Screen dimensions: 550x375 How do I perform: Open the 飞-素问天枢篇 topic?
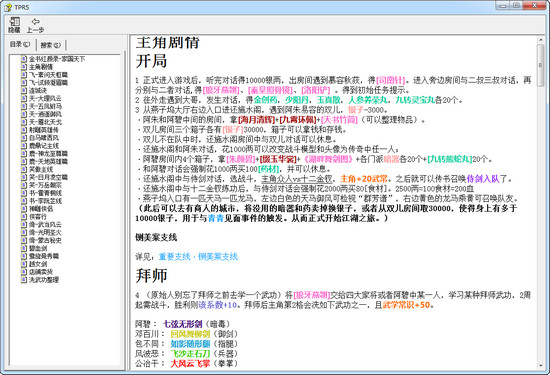click(48, 75)
